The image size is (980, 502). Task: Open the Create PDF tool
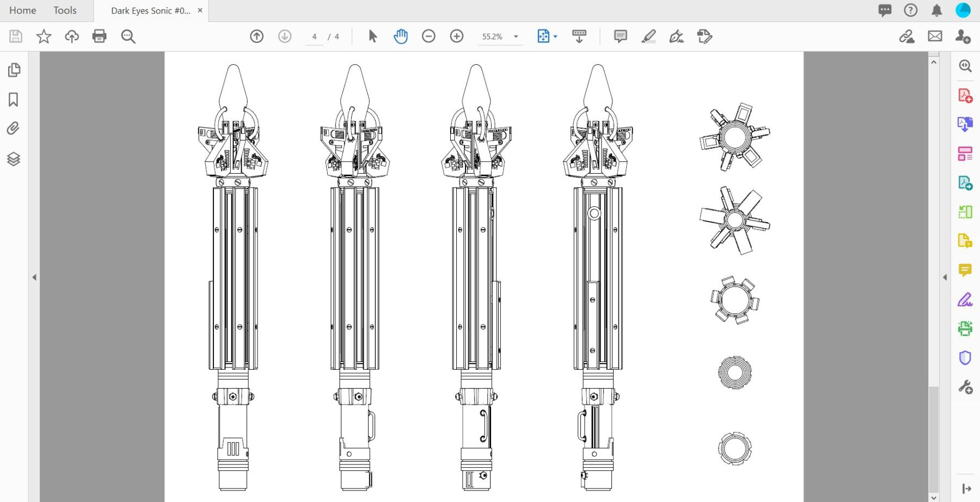click(965, 95)
